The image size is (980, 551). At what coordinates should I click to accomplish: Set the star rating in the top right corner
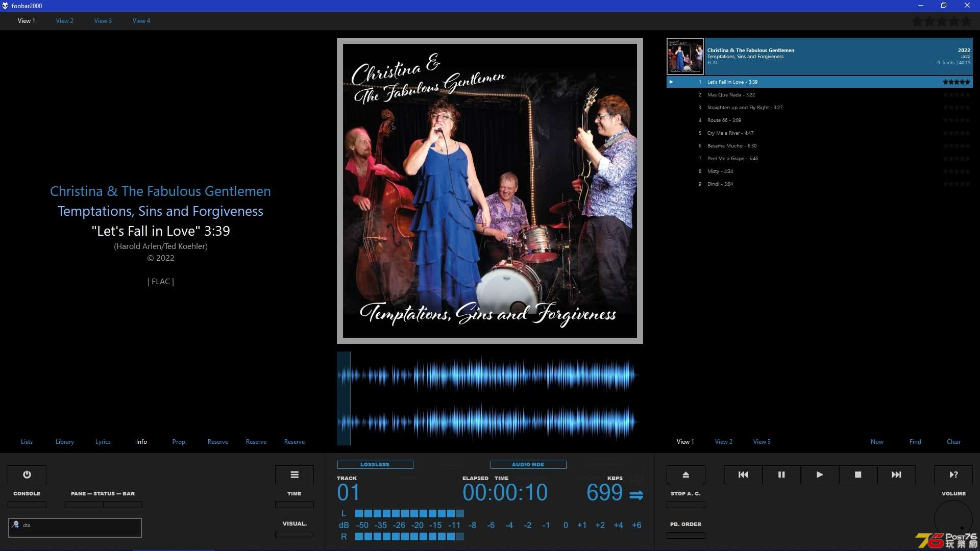pyautogui.click(x=942, y=21)
